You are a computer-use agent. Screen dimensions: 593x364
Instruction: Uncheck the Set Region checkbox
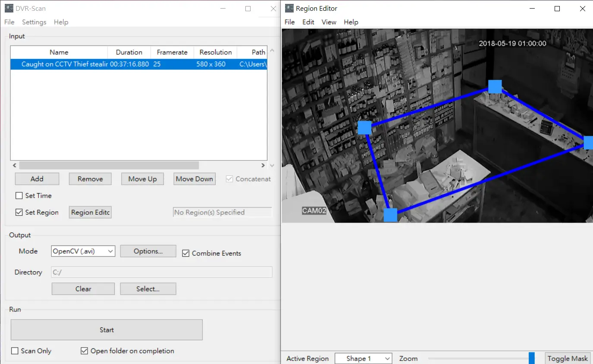[19, 213]
